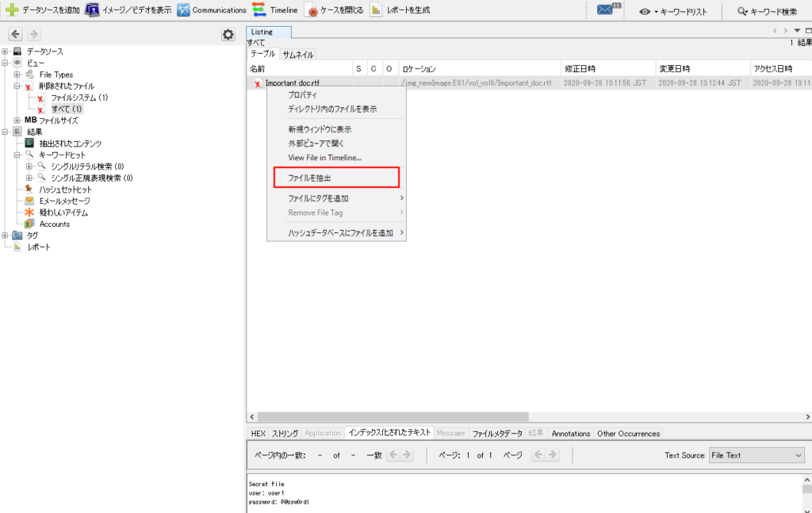
Task: Choose 新規ウィンドウに表示 menu entry
Action: tap(336, 129)
